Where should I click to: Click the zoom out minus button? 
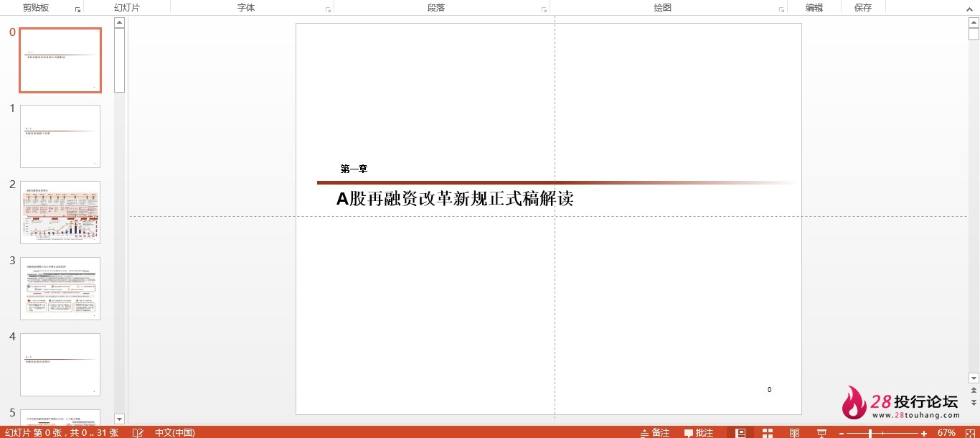click(x=842, y=433)
